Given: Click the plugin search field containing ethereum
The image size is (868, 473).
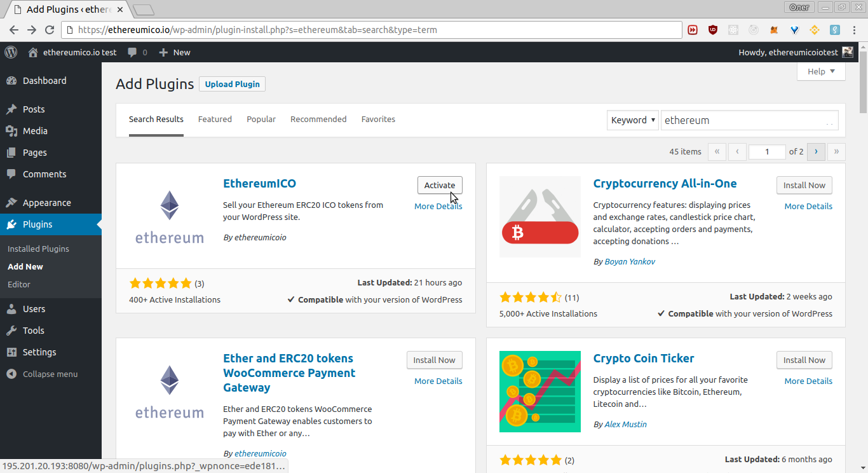Looking at the screenshot, I should [750, 120].
